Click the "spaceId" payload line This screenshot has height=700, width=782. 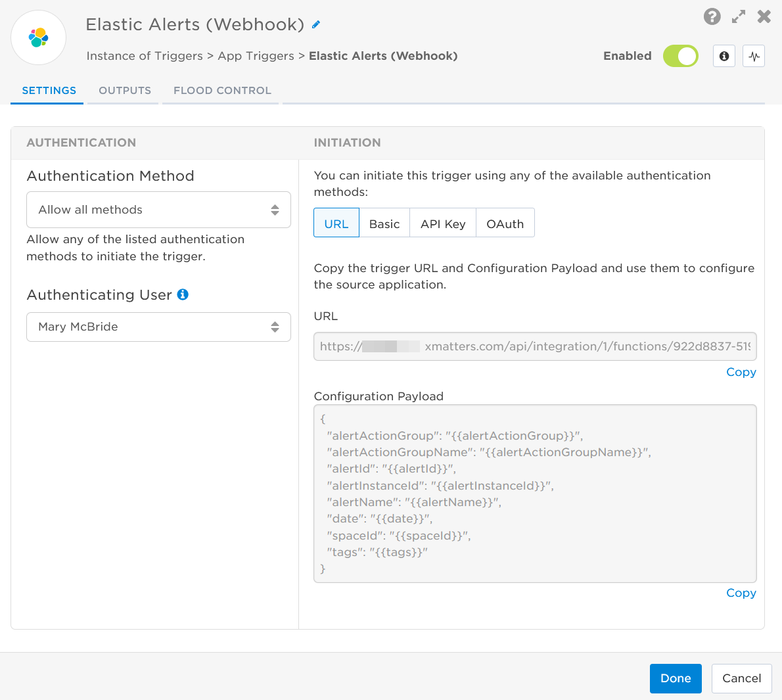pyautogui.click(x=399, y=536)
